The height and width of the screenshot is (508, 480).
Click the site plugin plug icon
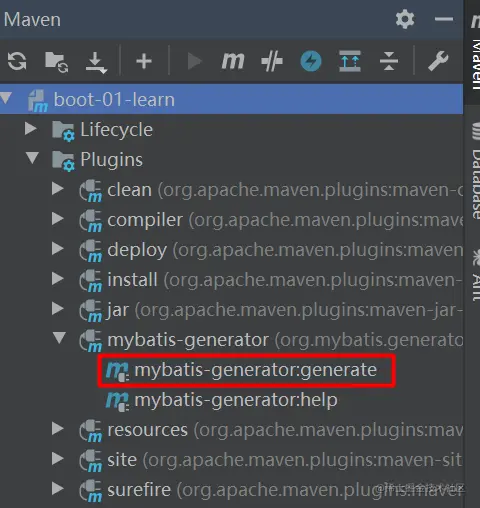pos(91,461)
